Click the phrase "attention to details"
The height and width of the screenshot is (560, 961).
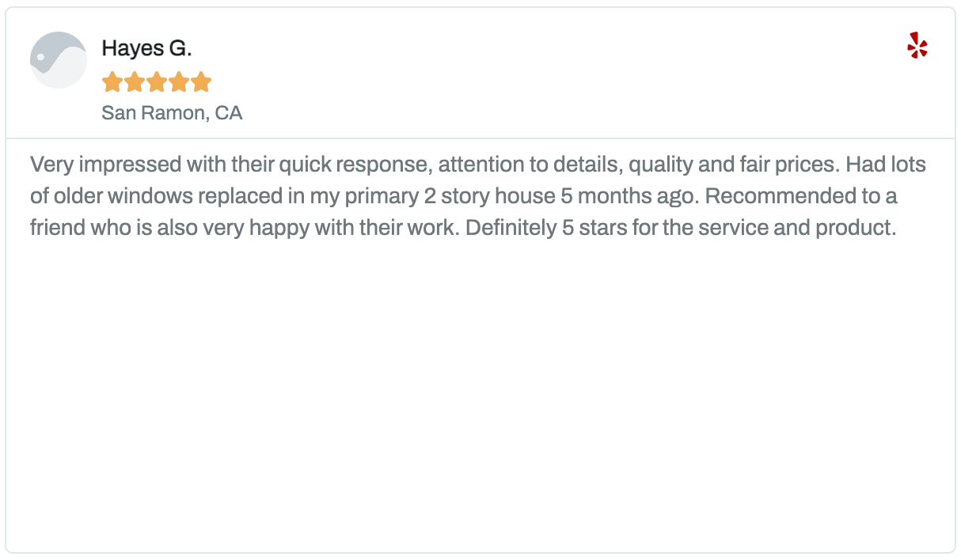519,165
